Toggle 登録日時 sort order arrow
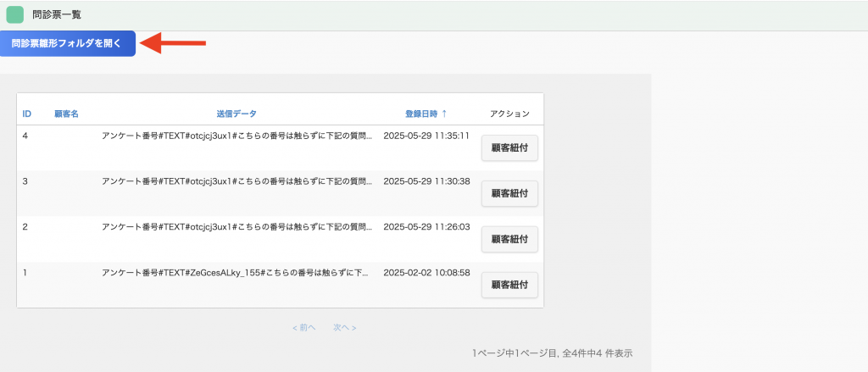This screenshot has width=868, height=372. [444, 114]
